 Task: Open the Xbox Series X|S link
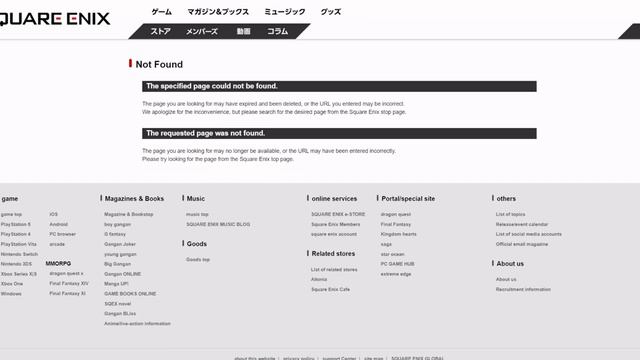pyautogui.click(x=19, y=274)
